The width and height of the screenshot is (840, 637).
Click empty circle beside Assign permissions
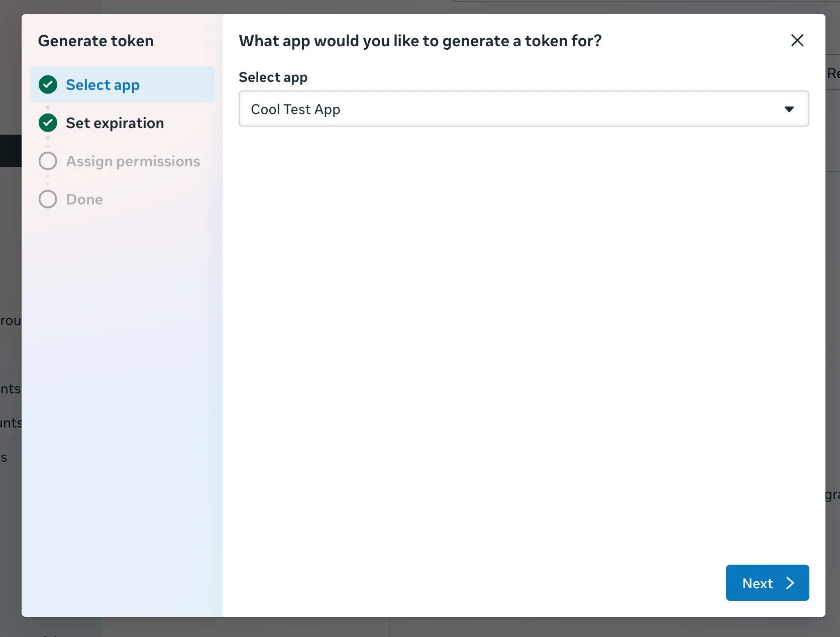48,161
